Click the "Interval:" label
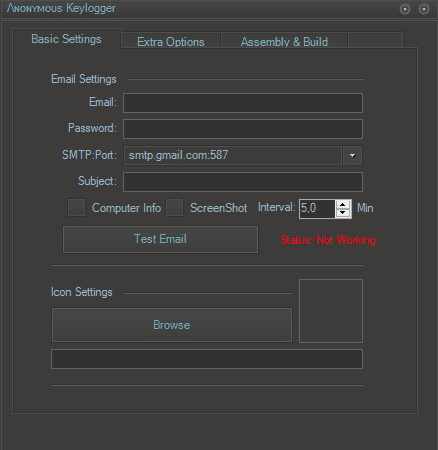This screenshot has width=438, height=450. (x=277, y=207)
